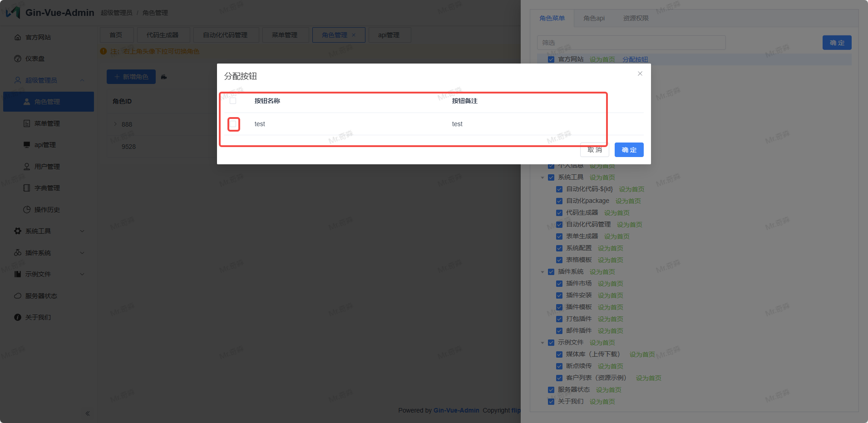This screenshot has width=868, height=423.
Task: Click 取消 button in the dialog
Action: click(594, 150)
